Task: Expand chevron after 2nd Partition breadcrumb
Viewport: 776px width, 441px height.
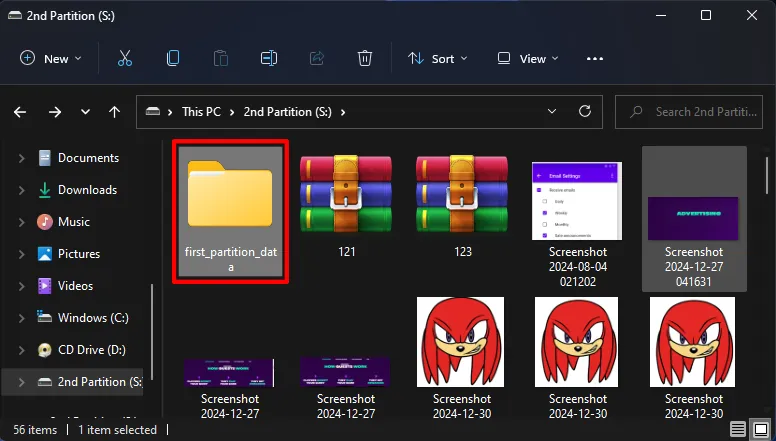Action: [x=343, y=112]
